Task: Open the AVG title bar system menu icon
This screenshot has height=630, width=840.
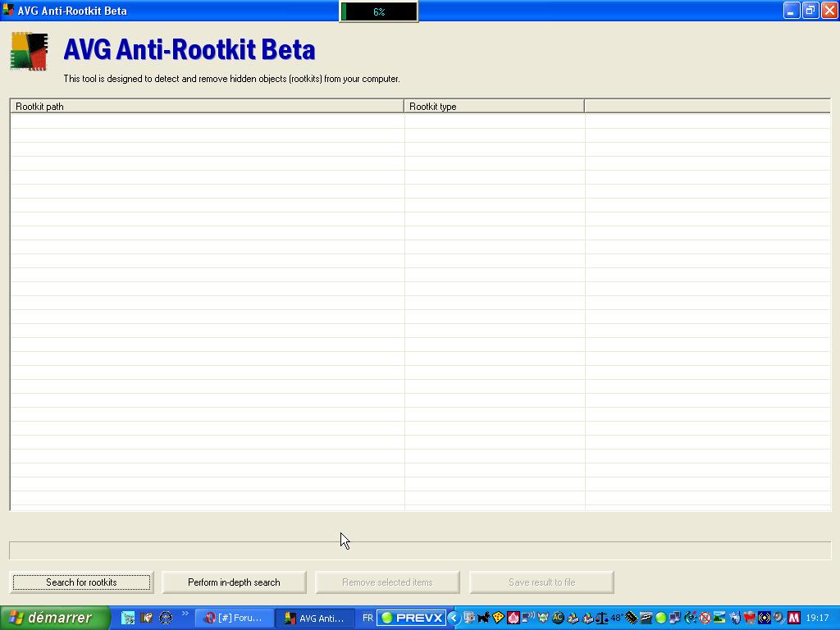Action: (x=8, y=11)
